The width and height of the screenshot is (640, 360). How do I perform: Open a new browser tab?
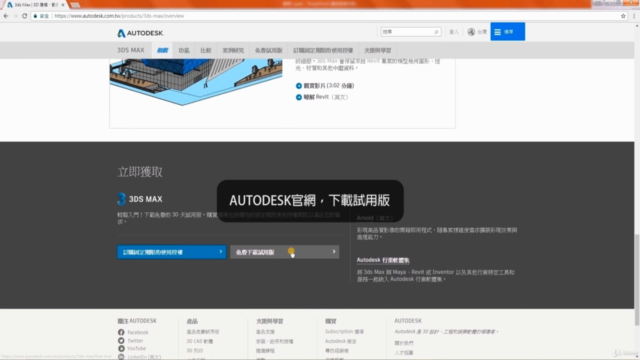(75, 5)
